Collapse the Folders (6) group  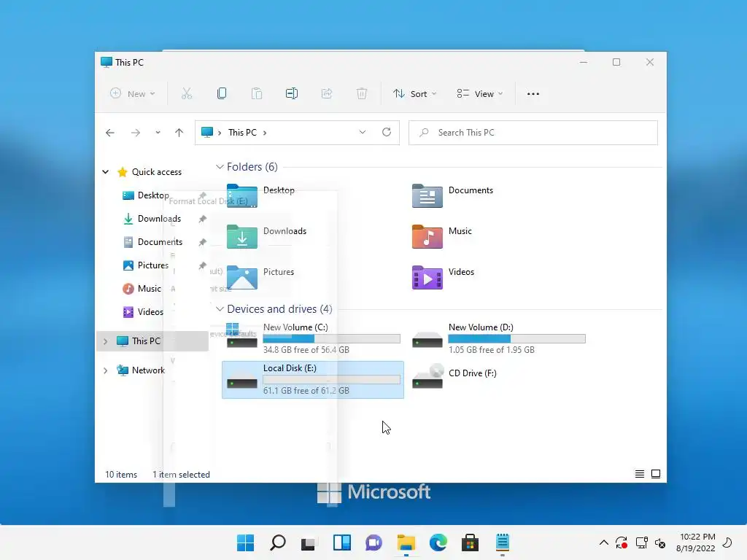point(220,167)
